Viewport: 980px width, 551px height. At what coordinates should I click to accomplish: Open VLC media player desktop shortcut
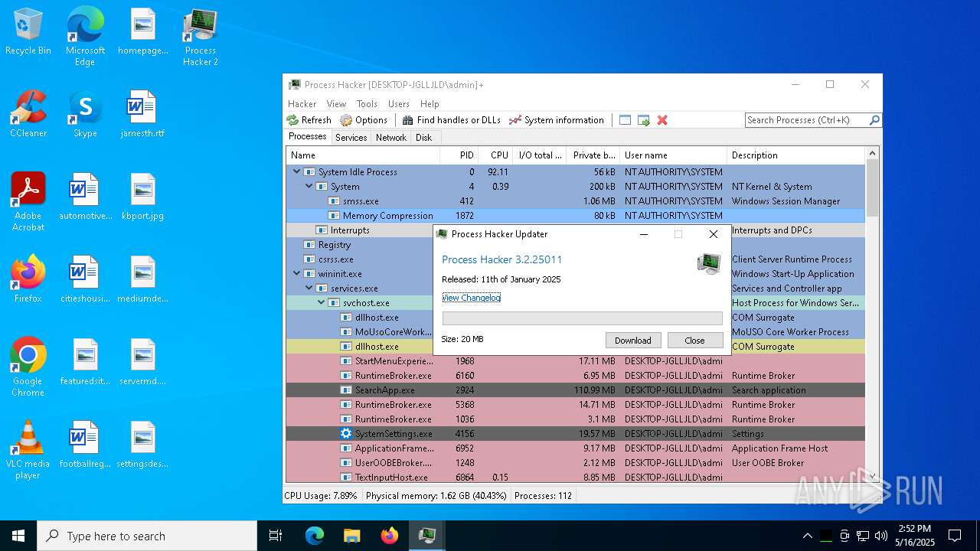pyautogui.click(x=28, y=450)
